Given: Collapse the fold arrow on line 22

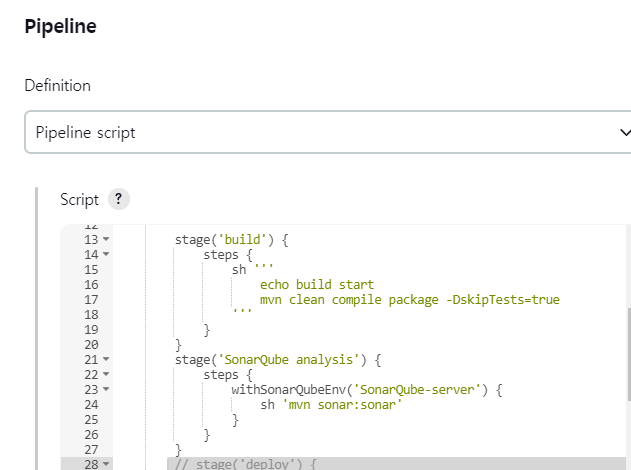Looking at the screenshot, I should click(106, 374).
